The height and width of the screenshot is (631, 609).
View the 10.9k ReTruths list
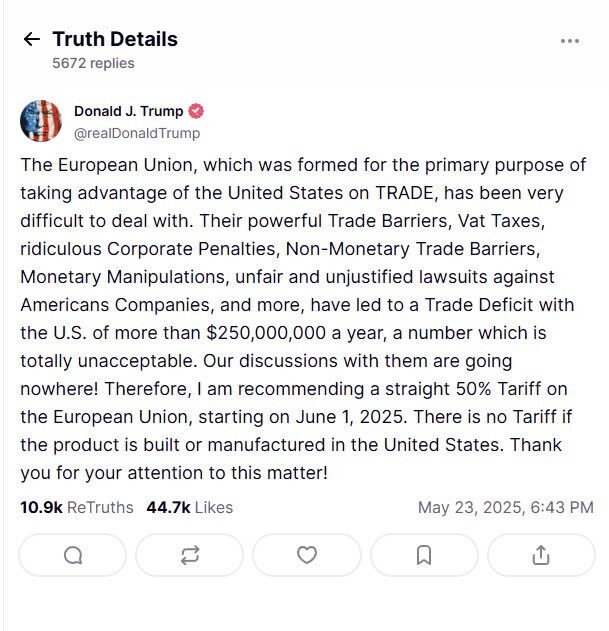76,508
